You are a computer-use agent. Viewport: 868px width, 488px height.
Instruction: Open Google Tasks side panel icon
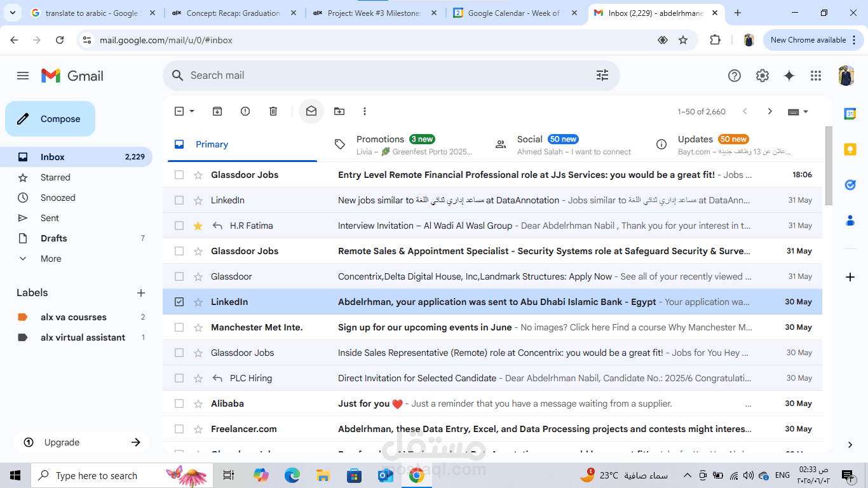850,185
